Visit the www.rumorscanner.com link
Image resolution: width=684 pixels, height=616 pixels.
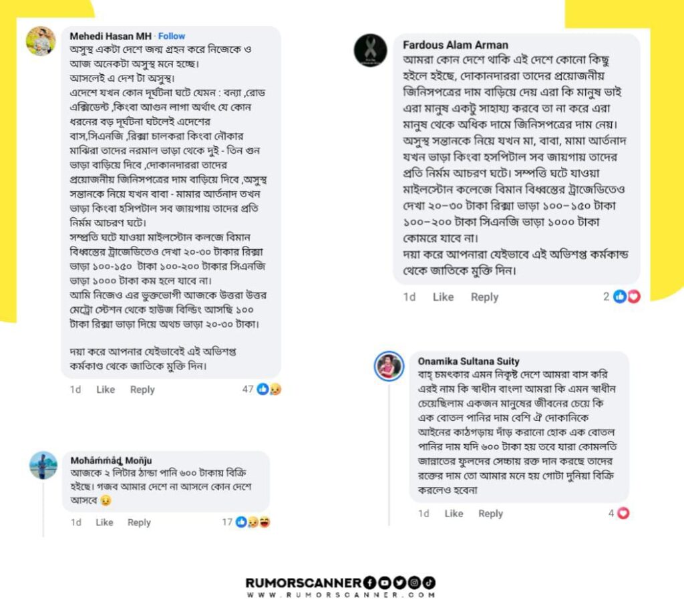341,595
